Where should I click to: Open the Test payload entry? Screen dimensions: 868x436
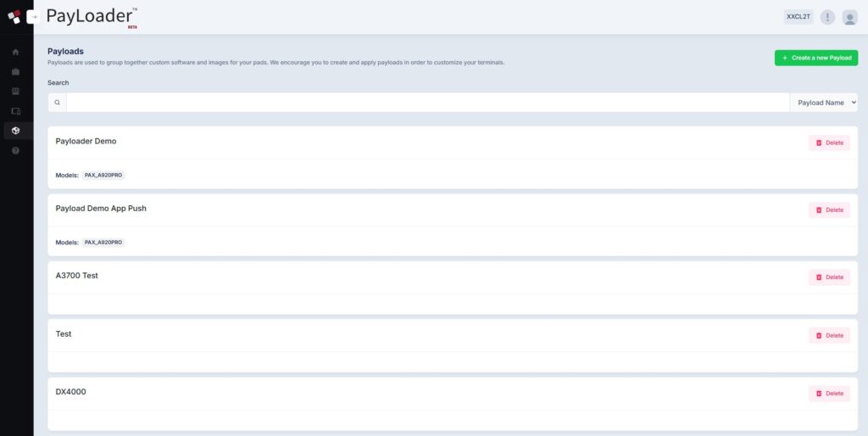[64, 334]
